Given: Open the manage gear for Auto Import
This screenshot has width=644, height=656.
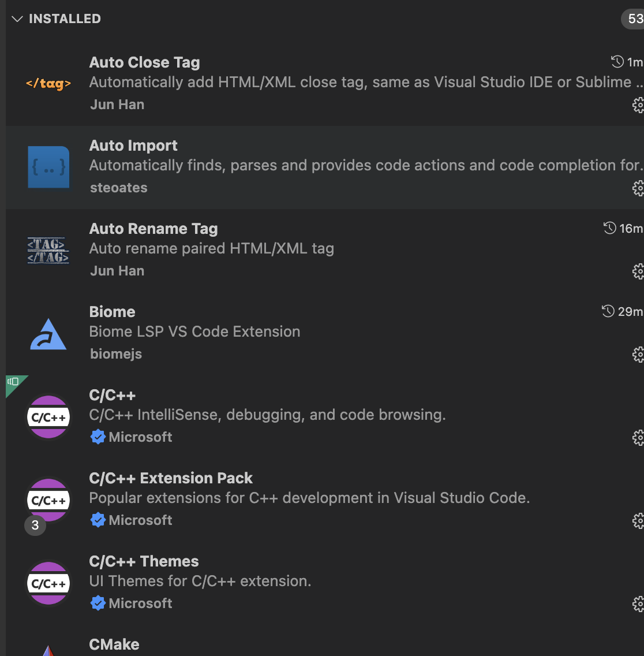Looking at the screenshot, I should (x=638, y=188).
